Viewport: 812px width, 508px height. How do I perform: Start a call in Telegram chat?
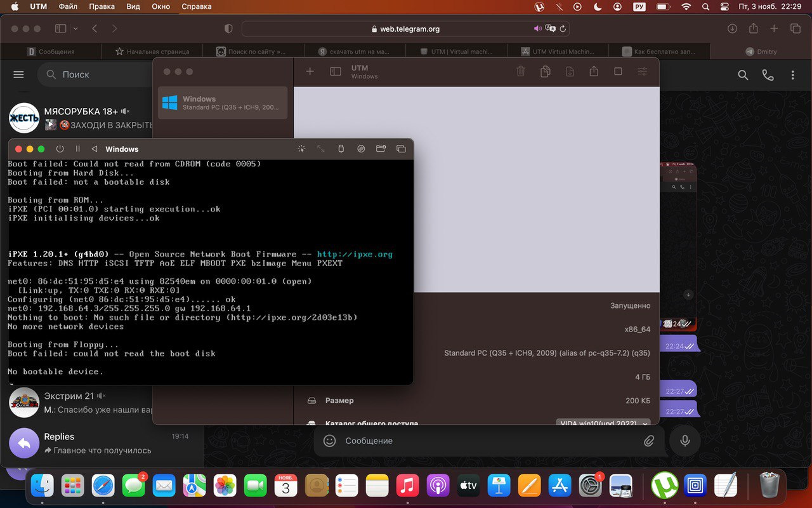(x=768, y=75)
